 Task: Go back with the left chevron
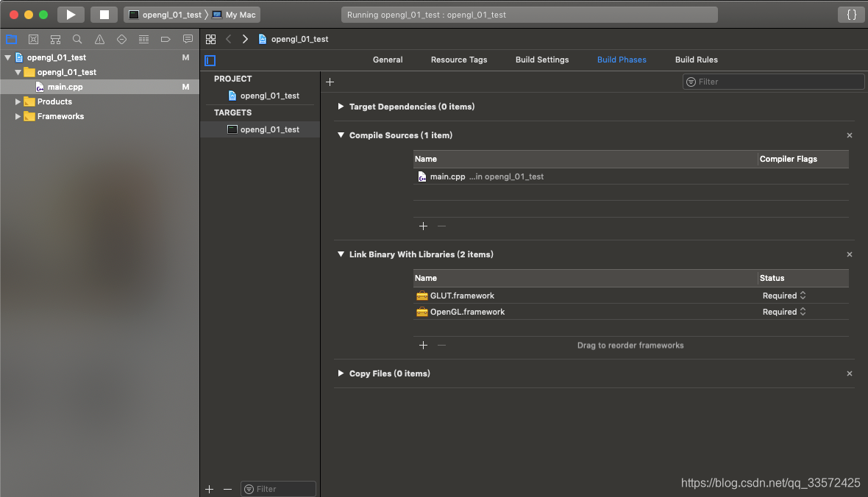click(229, 39)
